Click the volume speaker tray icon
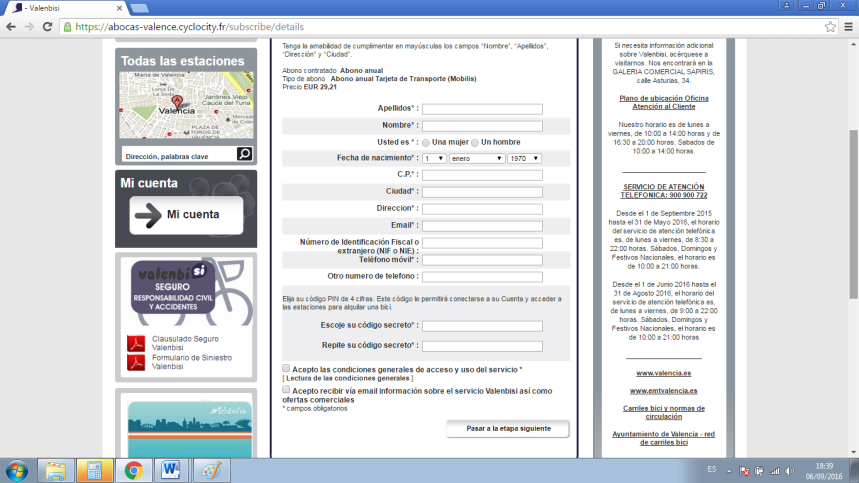Image resolution: width=859 pixels, height=483 pixels. [789, 471]
